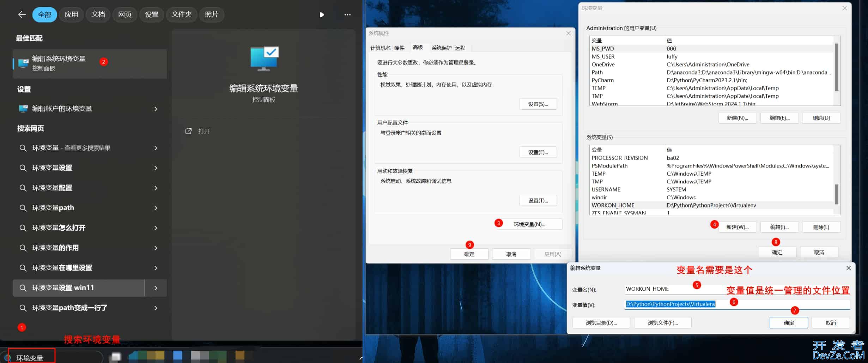Go back with the search panel arrow
This screenshot has width=868, height=363.
pyautogui.click(x=22, y=14)
